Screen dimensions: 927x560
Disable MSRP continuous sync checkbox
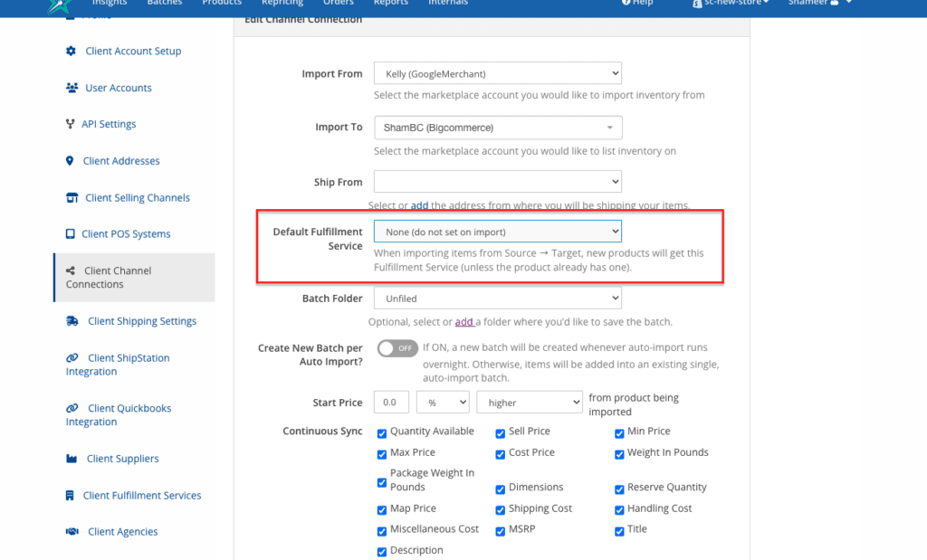click(x=501, y=531)
